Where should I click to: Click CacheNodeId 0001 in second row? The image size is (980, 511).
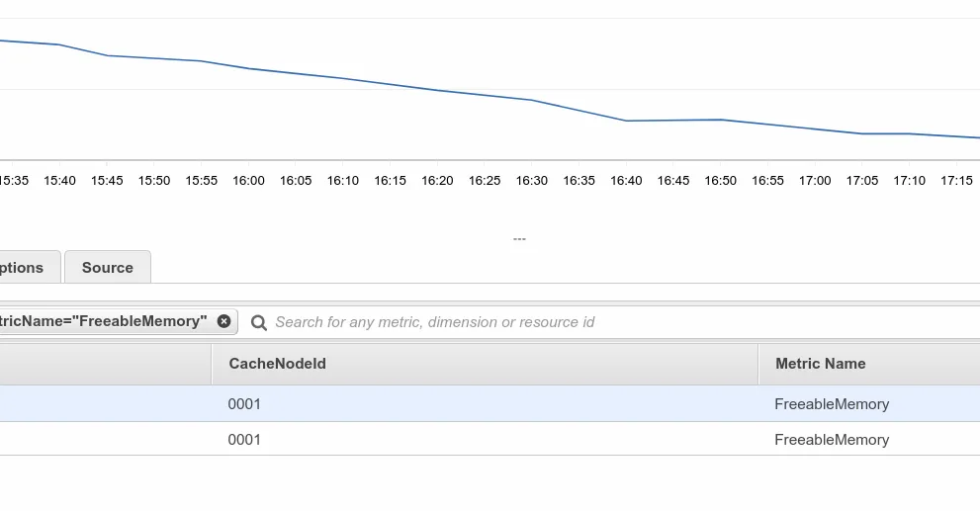pos(244,440)
